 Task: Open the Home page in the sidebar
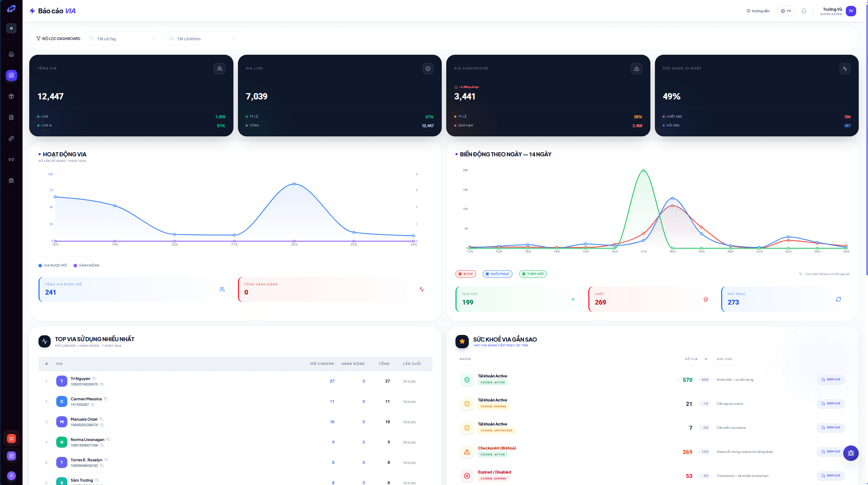[11, 54]
